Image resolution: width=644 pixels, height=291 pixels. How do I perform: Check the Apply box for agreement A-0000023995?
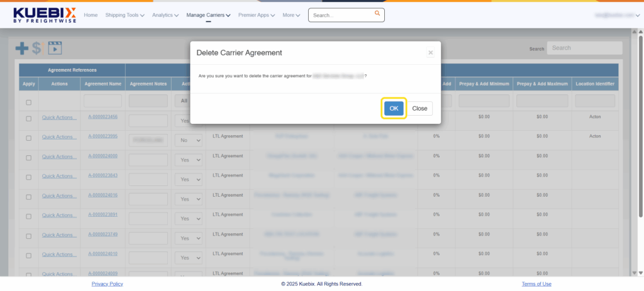point(29,138)
